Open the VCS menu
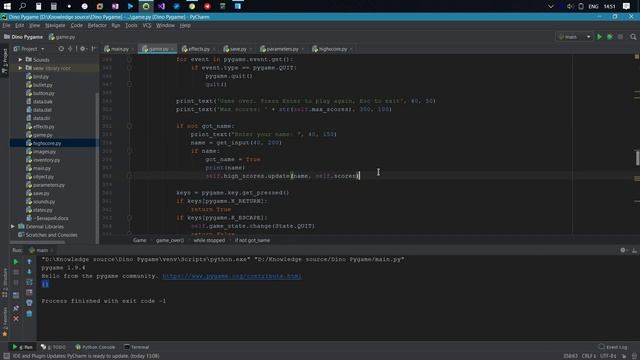The height and width of the screenshot is (360, 640). point(147,25)
